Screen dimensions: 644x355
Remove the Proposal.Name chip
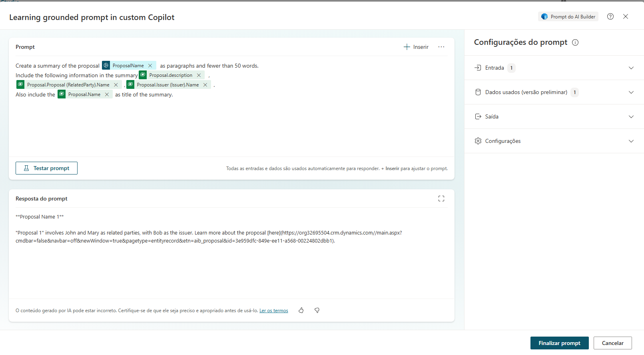coord(107,94)
